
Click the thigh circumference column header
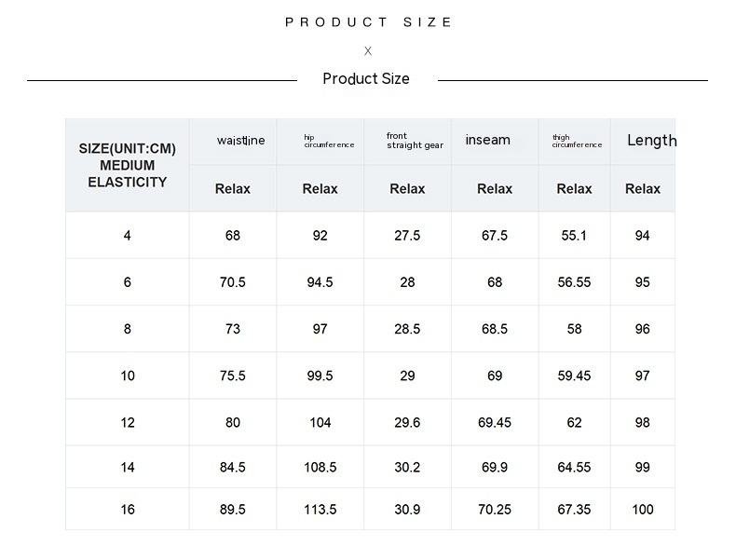577,142
